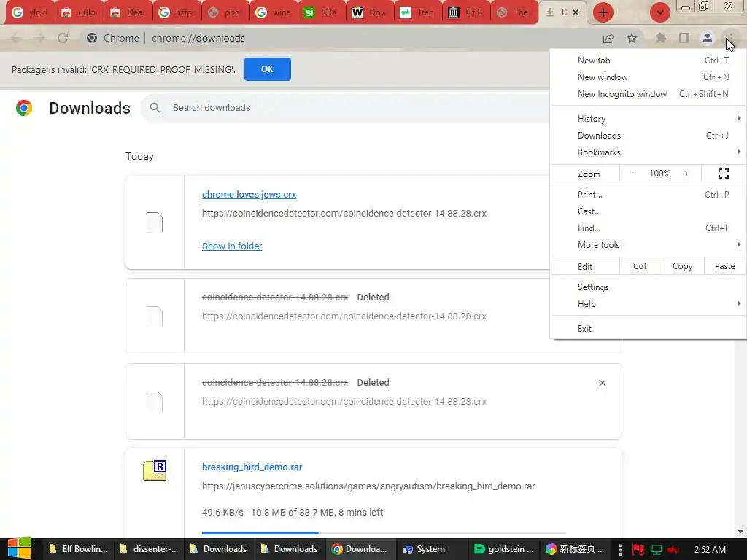Click Copy in the Edit row

pos(682,266)
